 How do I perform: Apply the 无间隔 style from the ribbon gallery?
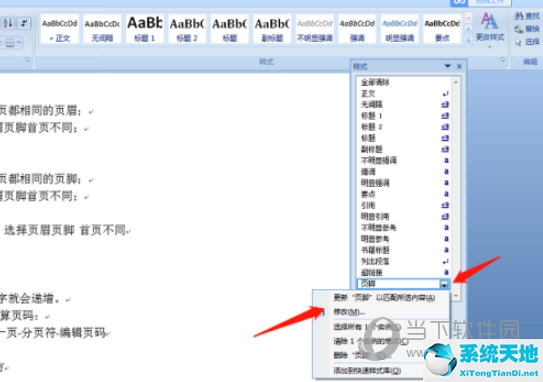[x=102, y=29]
